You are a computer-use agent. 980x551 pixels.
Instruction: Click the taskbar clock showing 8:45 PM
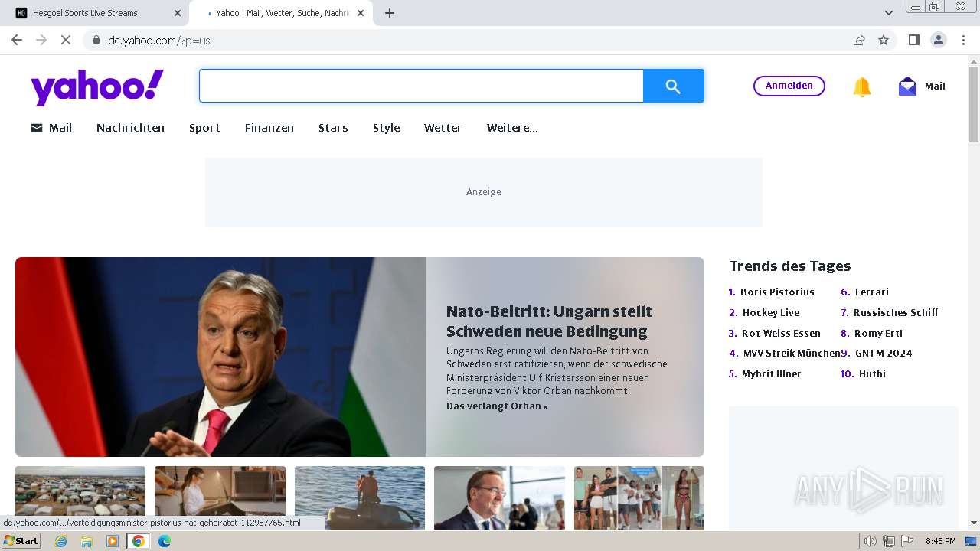(940, 541)
